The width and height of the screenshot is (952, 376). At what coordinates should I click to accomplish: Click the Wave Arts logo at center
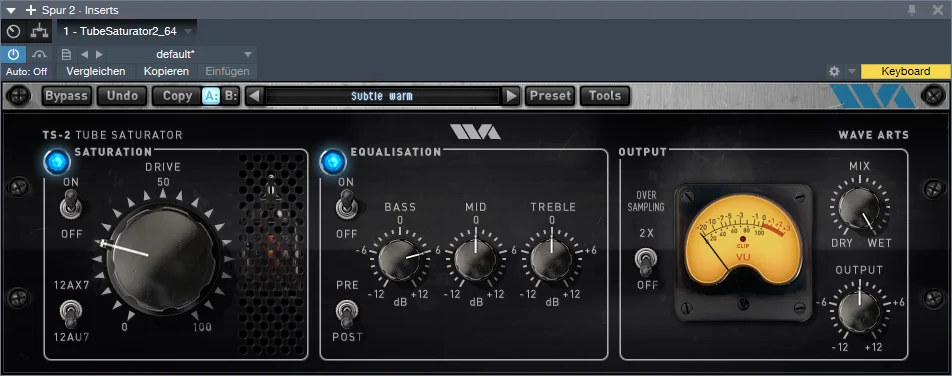point(475,132)
